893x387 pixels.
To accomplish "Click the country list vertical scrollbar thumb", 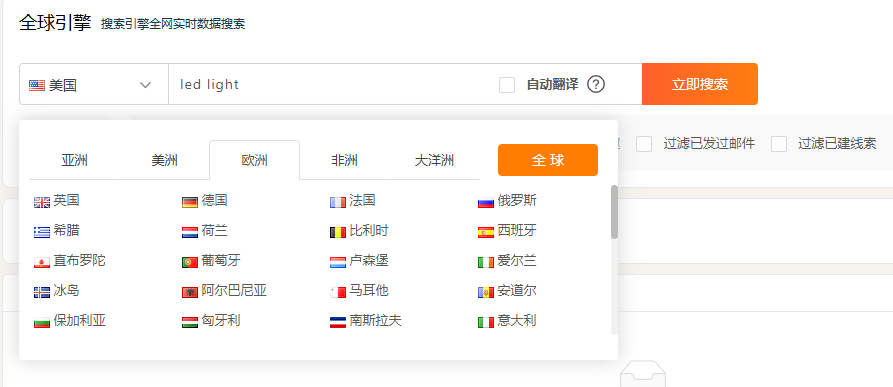I will pyautogui.click(x=615, y=212).
